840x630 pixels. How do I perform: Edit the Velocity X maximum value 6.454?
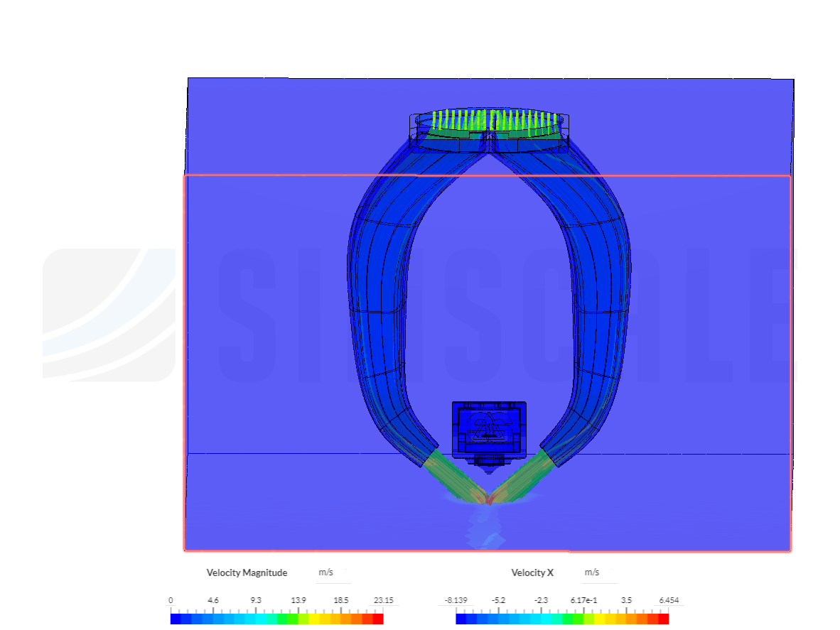(x=669, y=600)
